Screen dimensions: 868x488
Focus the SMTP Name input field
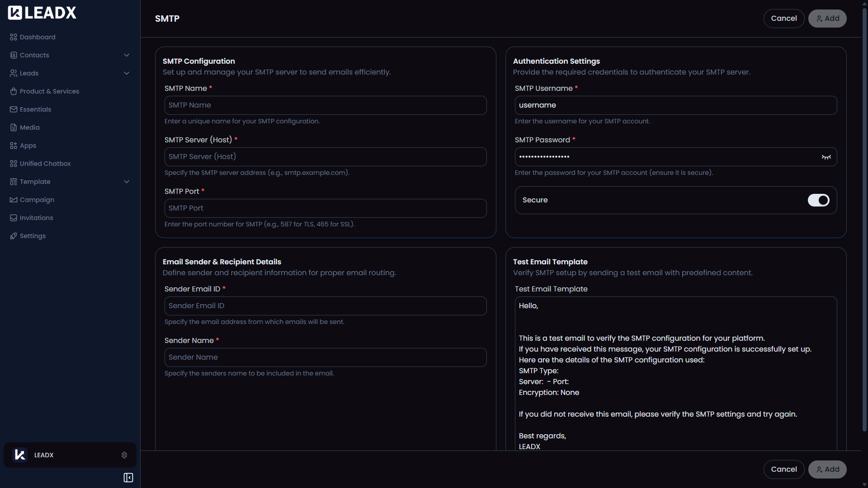(325, 105)
